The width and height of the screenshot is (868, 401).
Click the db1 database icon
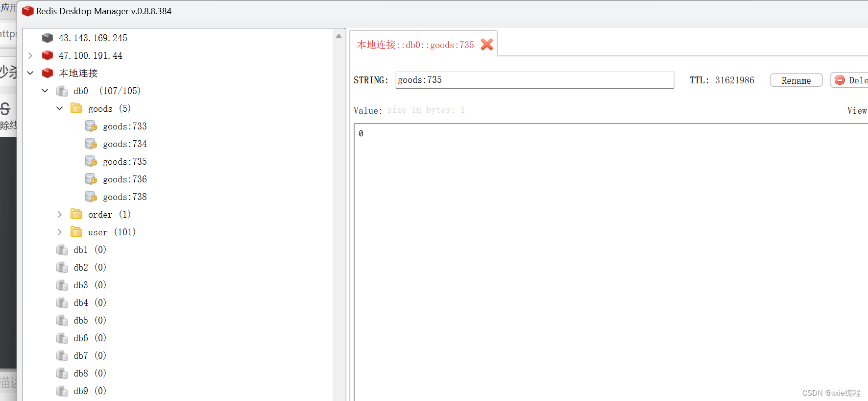click(x=62, y=250)
